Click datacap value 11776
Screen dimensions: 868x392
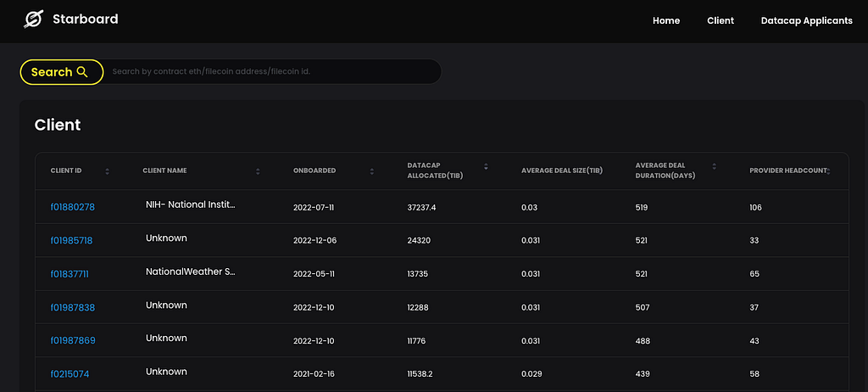[x=417, y=341]
